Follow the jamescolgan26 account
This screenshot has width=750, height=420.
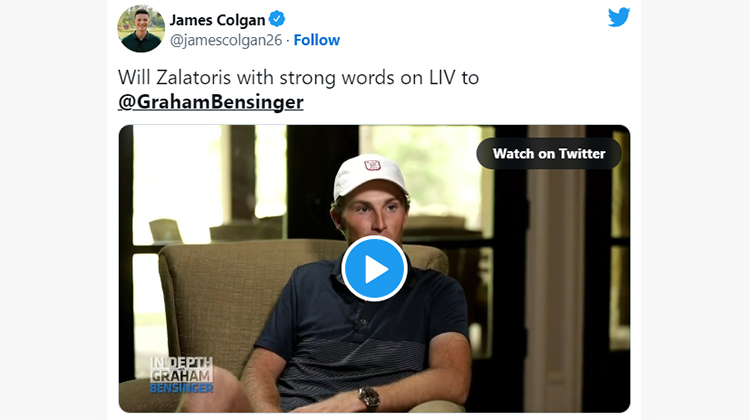317,40
